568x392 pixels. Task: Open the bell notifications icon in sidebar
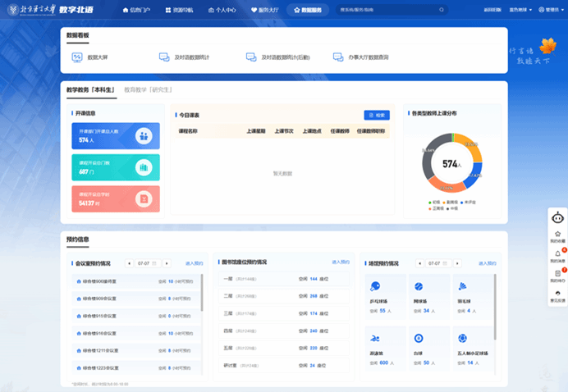(557, 253)
